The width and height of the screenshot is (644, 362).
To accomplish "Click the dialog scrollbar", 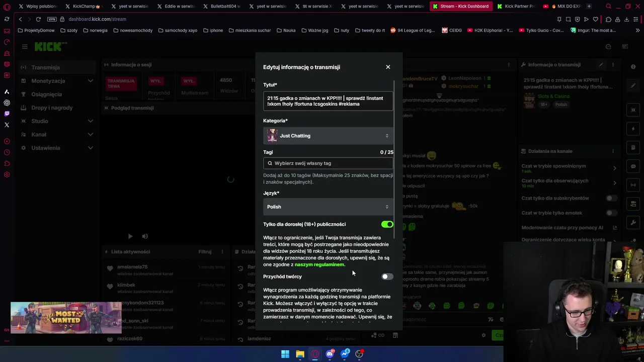I will click(395, 160).
